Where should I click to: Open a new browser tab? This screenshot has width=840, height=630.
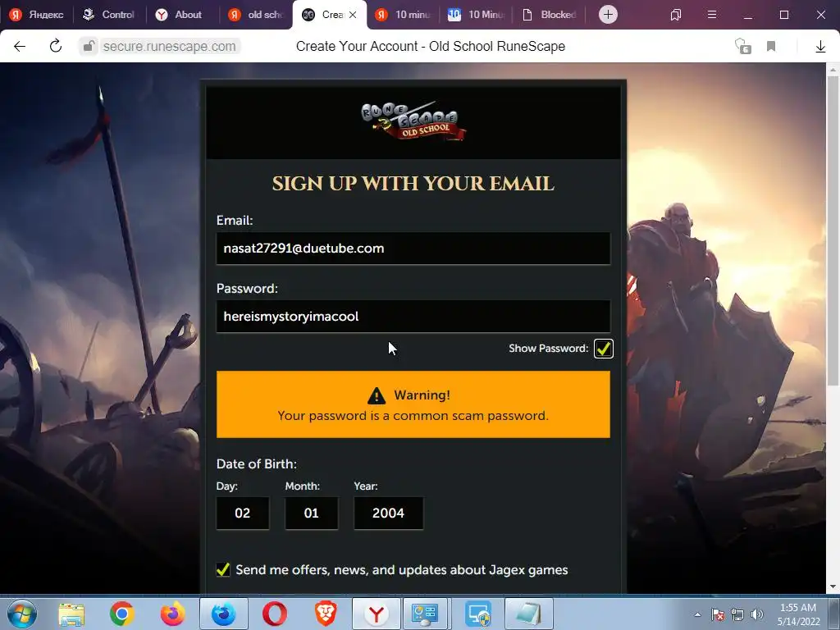coord(608,15)
